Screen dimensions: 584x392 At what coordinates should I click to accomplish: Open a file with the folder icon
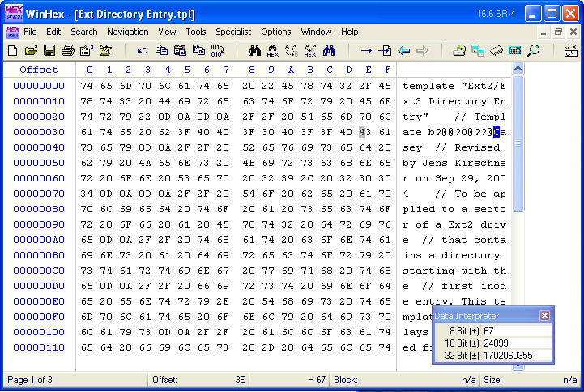[31, 50]
